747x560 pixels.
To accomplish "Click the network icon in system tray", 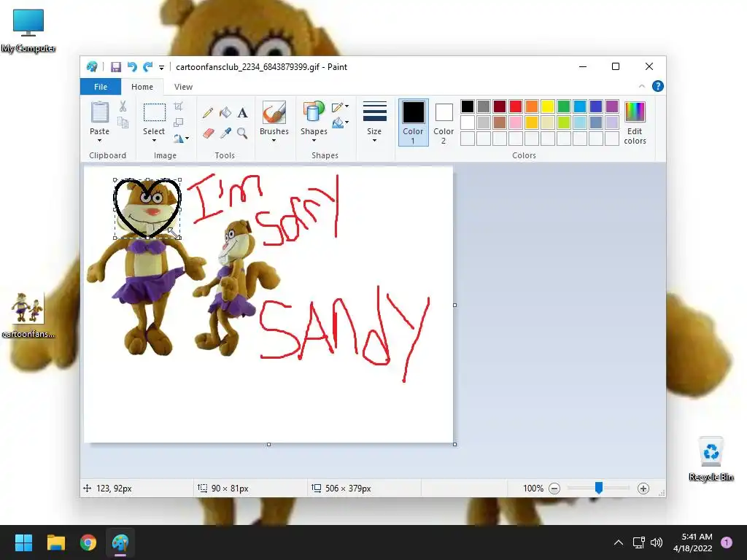I will 638,542.
